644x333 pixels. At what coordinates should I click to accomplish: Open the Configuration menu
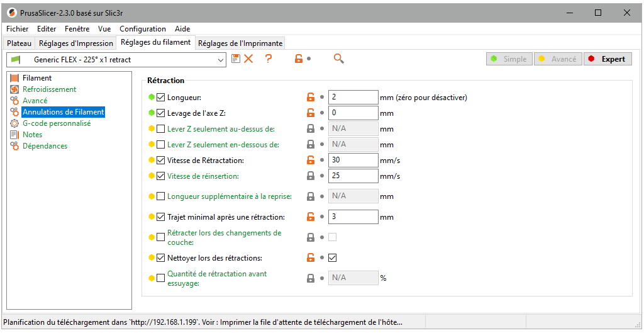(143, 29)
